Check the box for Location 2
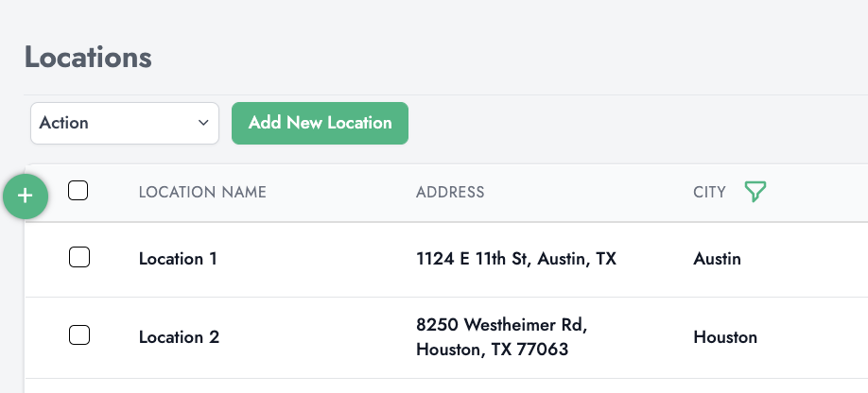868x393 pixels. coord(79,334)
